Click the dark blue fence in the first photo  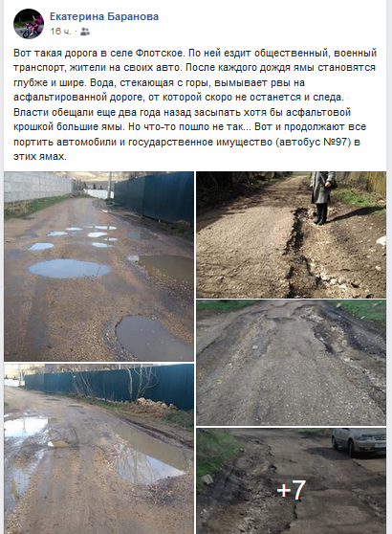tap(154, 196)
